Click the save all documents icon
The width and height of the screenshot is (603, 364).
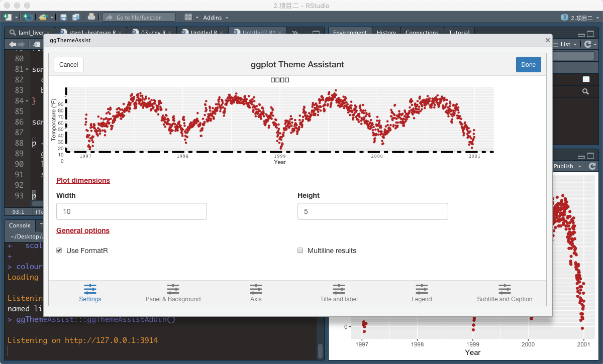coord(75,17)
